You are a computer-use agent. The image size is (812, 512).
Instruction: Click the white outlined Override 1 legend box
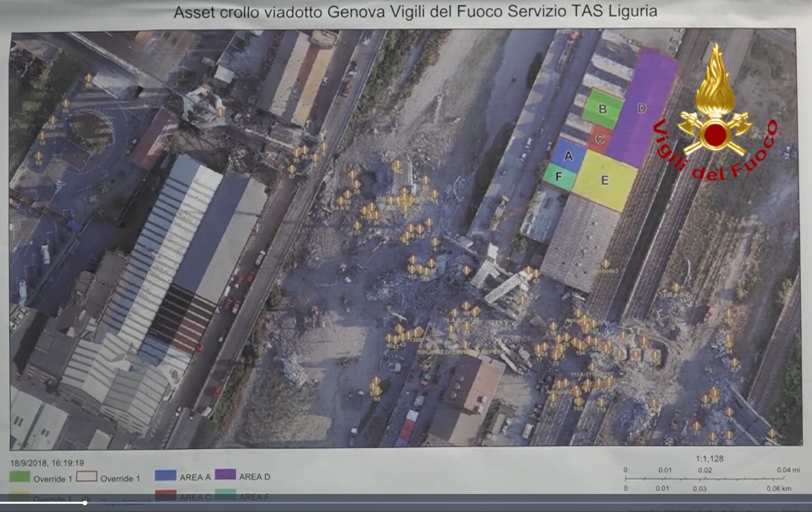[x=86, y=476]
